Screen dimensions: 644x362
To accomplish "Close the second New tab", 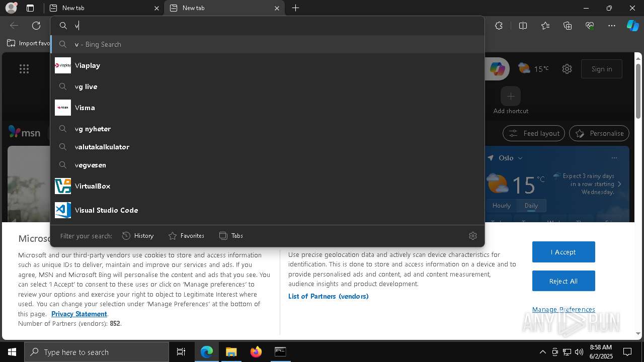I will (277, 8).
